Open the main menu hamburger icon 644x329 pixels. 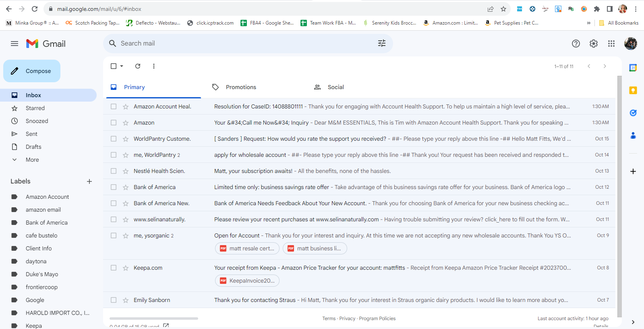tap(14, 44)
